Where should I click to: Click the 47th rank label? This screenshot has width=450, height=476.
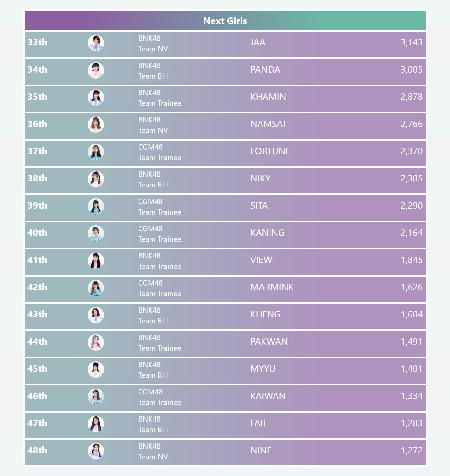tap(37, 423)
